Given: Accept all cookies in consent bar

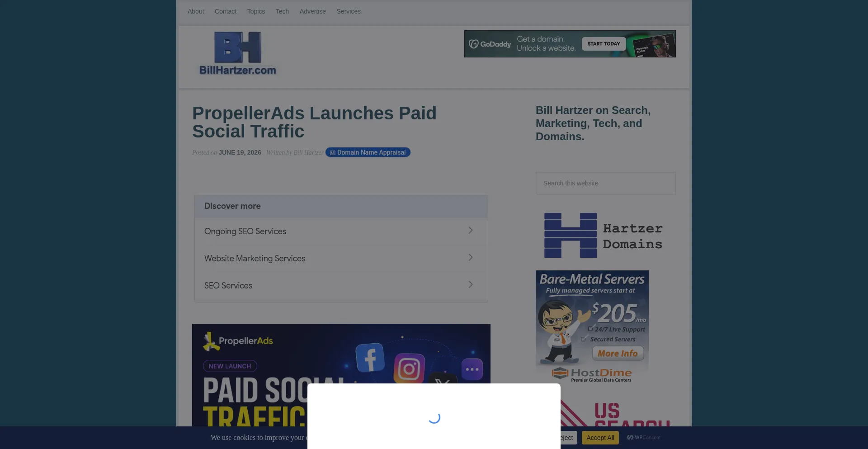Looking at the screenshot, I should click(600, 438).
